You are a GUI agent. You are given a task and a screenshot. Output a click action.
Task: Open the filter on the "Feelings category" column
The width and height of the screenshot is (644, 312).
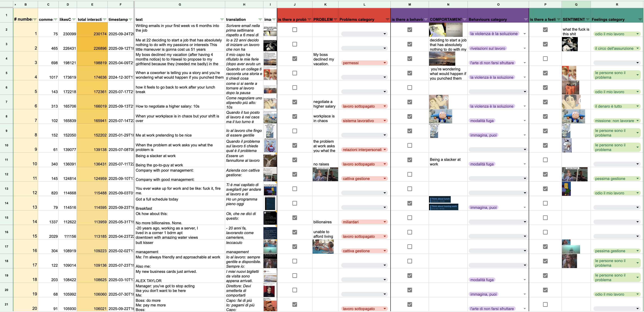pyautogui.click(x=640, y=19)
